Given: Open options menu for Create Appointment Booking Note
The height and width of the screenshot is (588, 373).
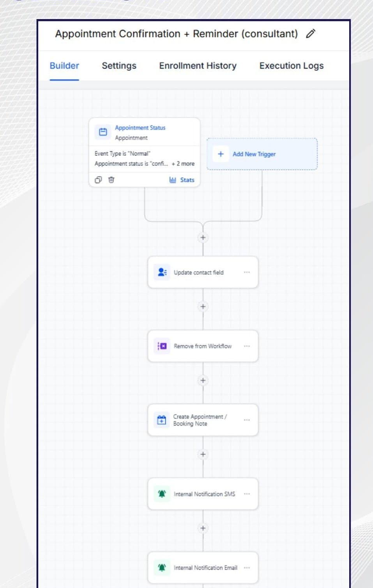Looking at the screenshot, I should [x=247, y=420].
